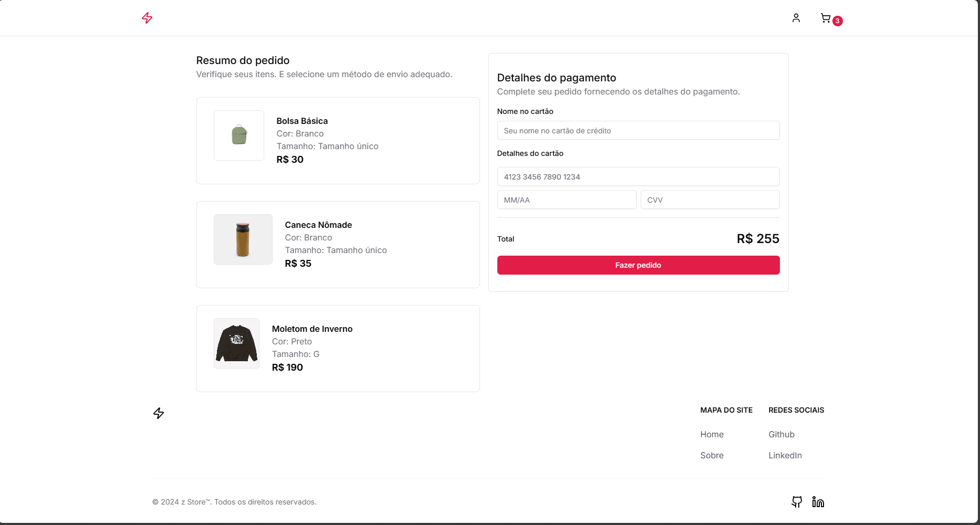Screen dimensions: 980x525
Task: Focus the card number input field
Action: click(x=638, y=176)
